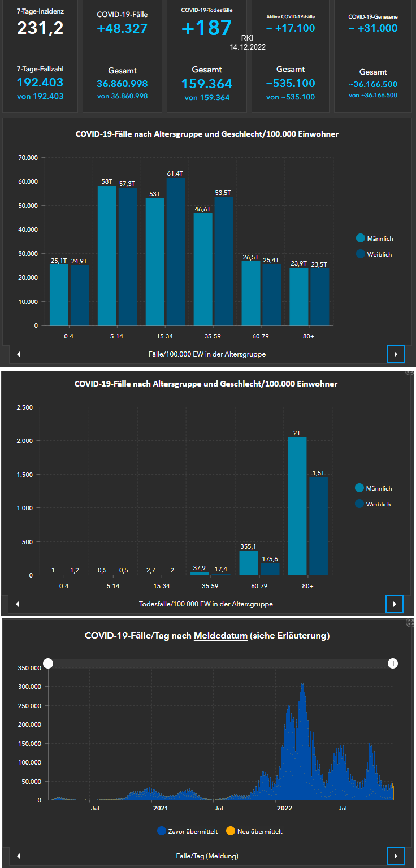Grab the left time range slider handle
Viewport: 416px width, 868px height.
(x=49, y=663)
